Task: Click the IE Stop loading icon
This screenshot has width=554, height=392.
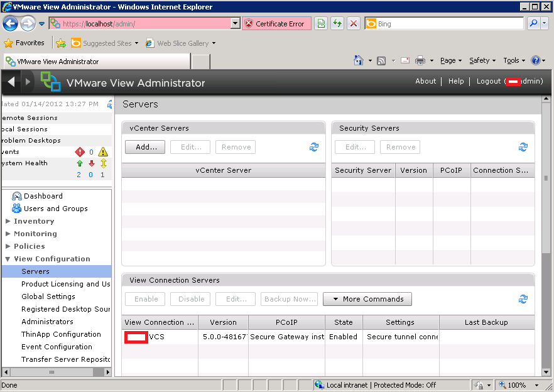Action: point(353,24)
